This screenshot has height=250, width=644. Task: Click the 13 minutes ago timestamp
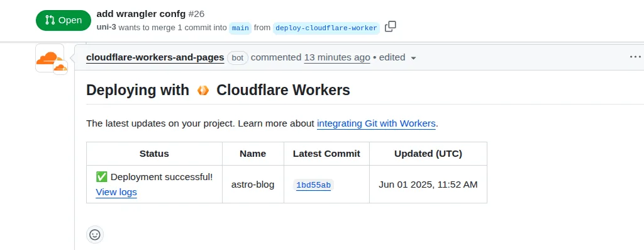337,57
